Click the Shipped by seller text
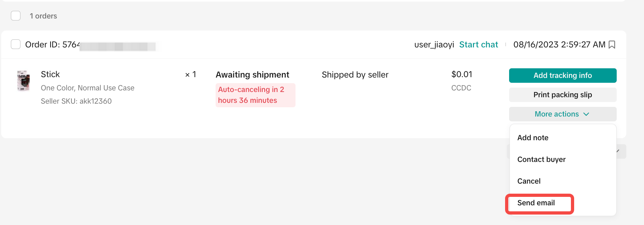This screenshot has height=225, width=644. tap(355, 75)
